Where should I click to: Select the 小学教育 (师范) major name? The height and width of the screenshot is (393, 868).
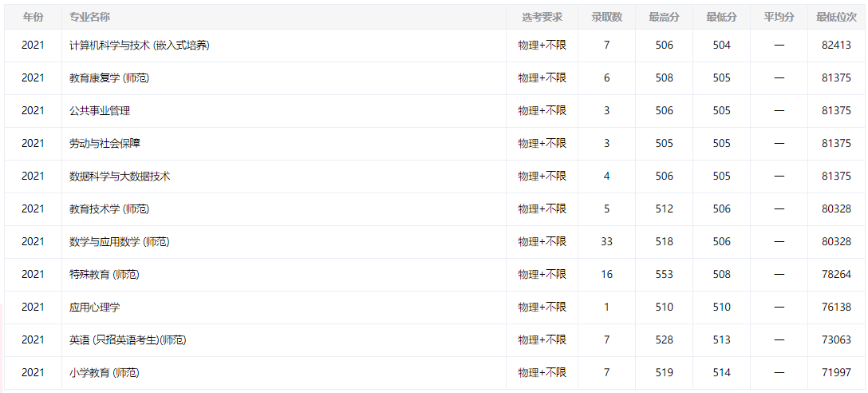pos(105,373)
